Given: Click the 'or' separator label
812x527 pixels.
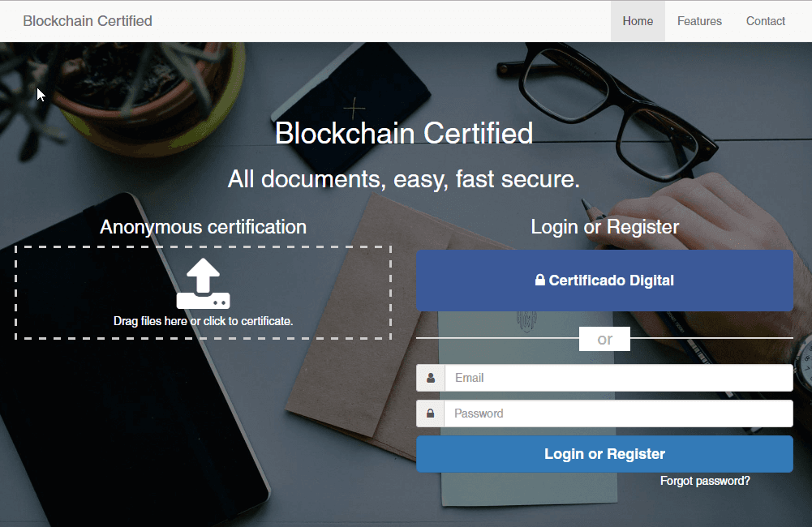Looking at the screenshot, I should tap(604, 339).
